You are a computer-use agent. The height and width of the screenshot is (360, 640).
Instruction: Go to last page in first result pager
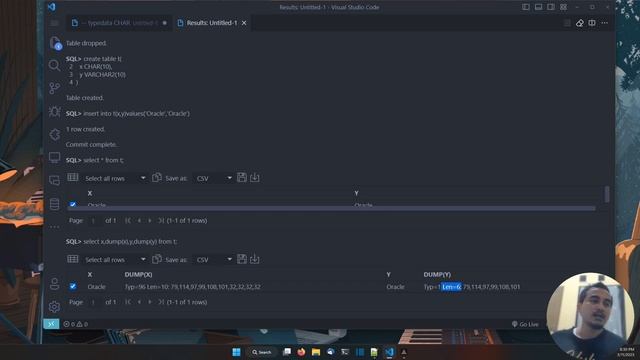click(161, 220)
